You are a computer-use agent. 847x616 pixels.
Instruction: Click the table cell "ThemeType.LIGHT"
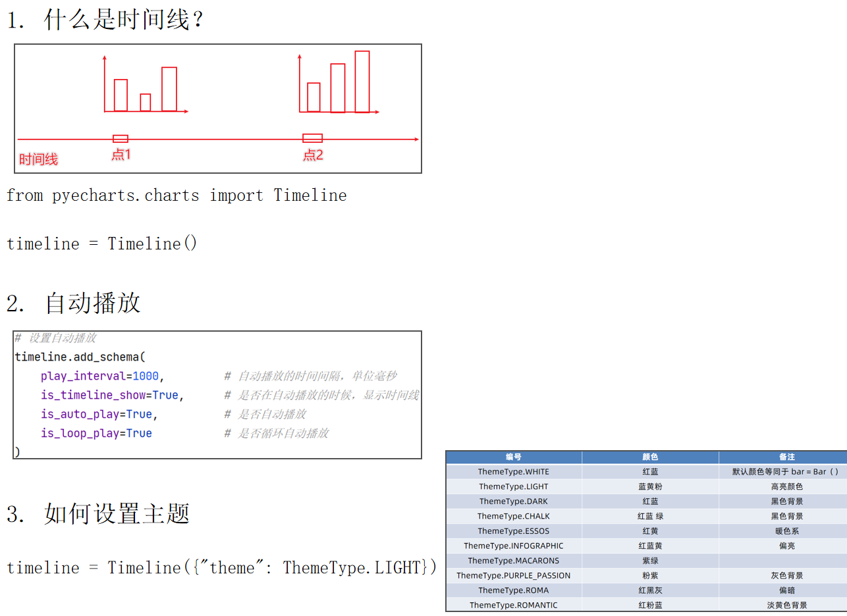pos(514,486)
